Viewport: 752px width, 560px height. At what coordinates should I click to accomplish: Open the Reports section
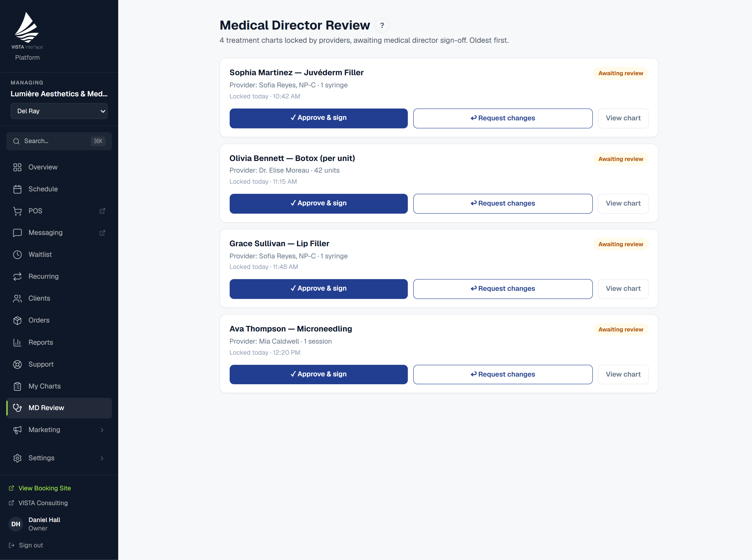pyautogui.click(x=59, y=342)
